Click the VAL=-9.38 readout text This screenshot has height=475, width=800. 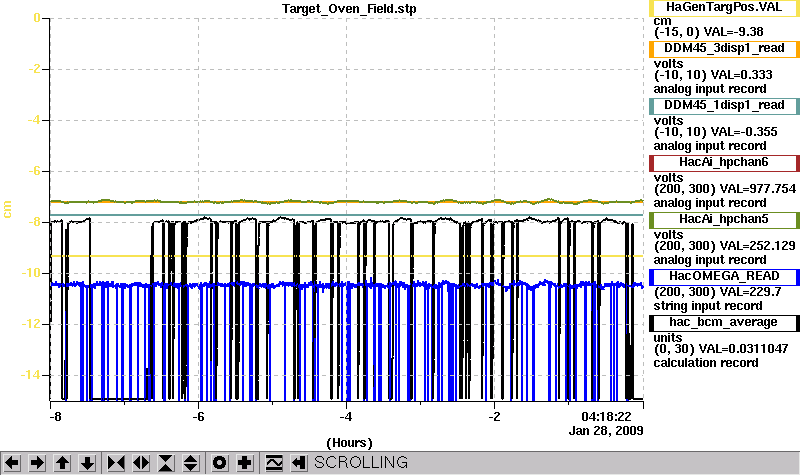click(734, 32)
